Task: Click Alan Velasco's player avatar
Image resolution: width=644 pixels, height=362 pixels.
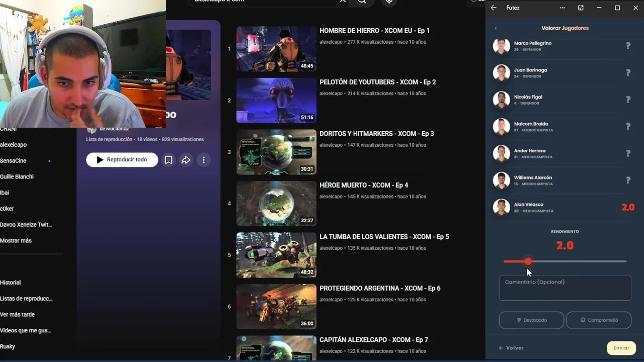Action: click(x=501, y=207)
